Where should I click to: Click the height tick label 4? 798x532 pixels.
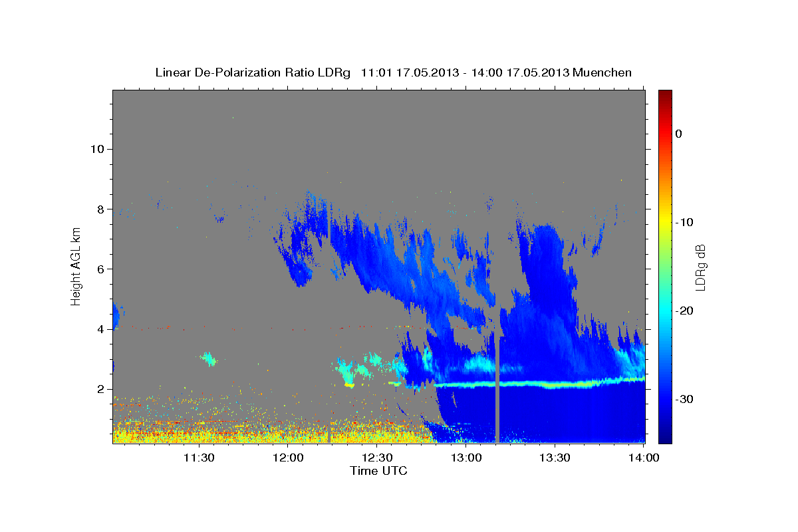[99, 329]
